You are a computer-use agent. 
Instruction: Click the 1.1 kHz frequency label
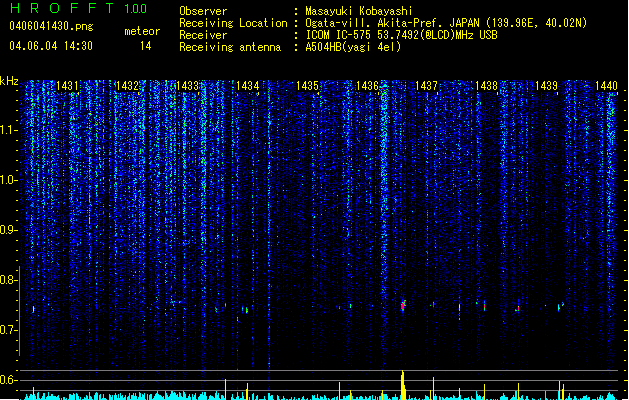(x=8, y=130)
